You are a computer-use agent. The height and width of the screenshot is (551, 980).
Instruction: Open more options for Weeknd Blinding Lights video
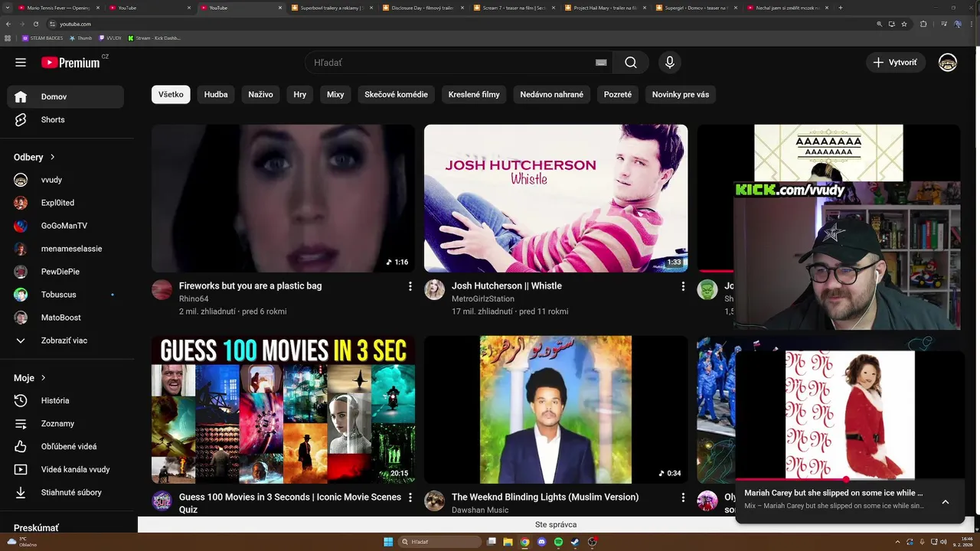click(x=683, y=497)
